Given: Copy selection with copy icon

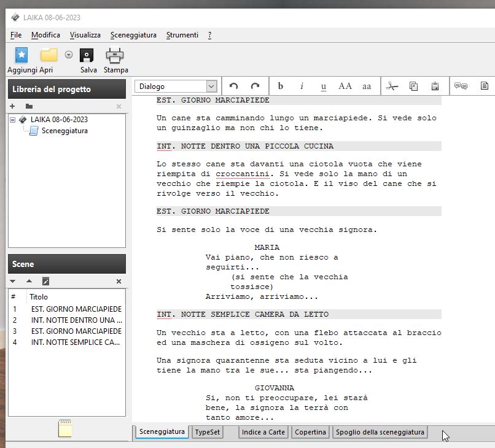Looking at the screenshot, I should click(x=413, y=86).
